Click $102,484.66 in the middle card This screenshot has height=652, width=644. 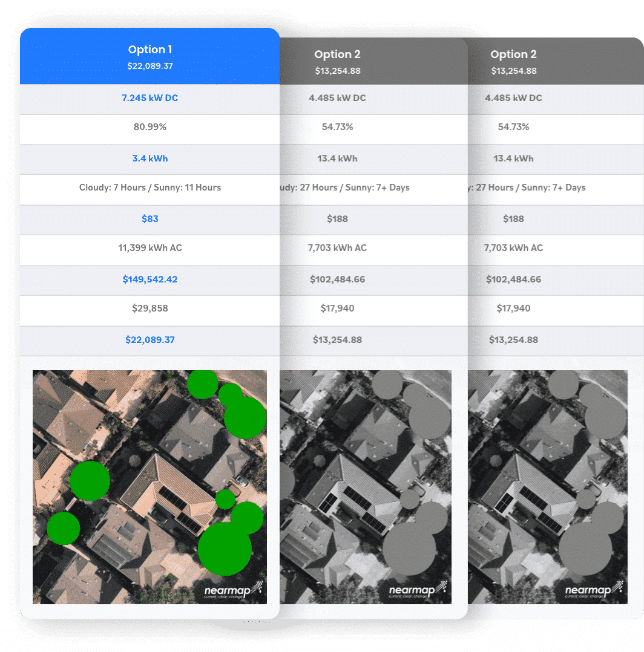[x=337, y=279]
